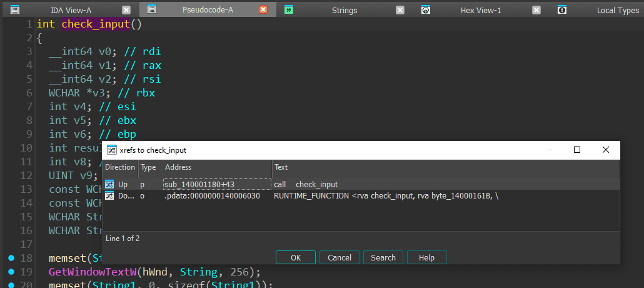
Task: Click the Down direction xref row icon
Action: tap(110, 196)
